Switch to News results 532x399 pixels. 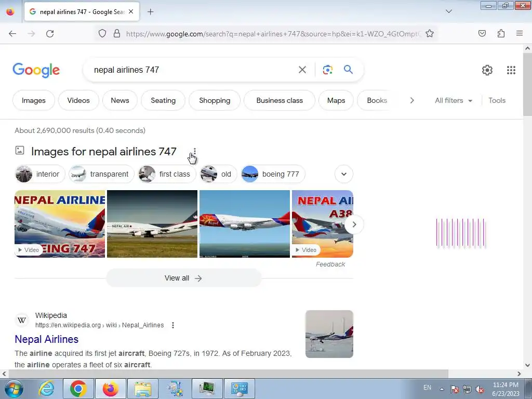pyautogui.click(x=120, y=100)
